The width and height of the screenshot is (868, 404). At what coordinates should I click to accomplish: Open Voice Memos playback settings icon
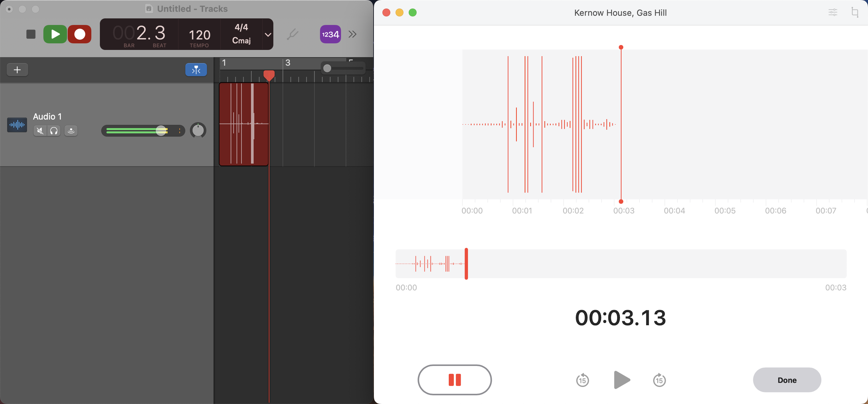click(832, 13)
